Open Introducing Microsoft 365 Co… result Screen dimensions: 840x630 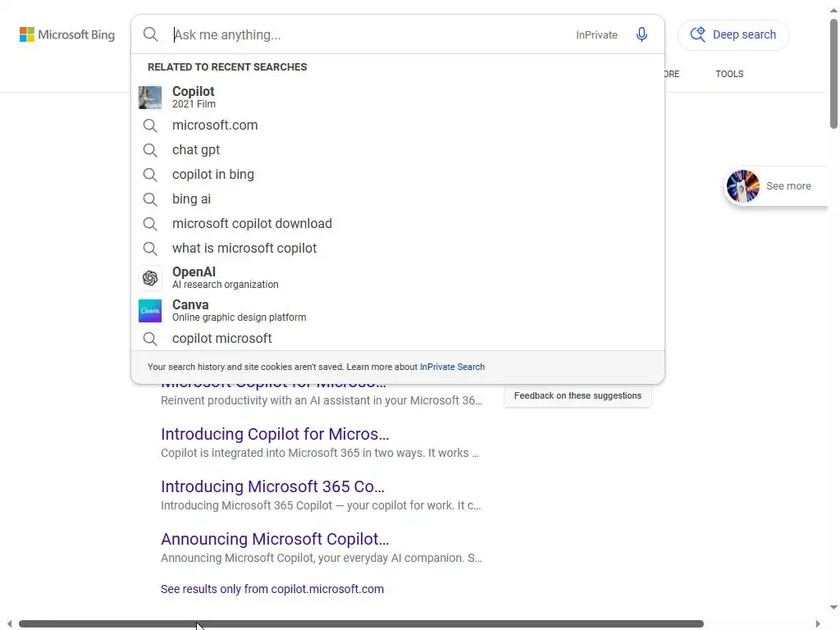tap(272, 486)
